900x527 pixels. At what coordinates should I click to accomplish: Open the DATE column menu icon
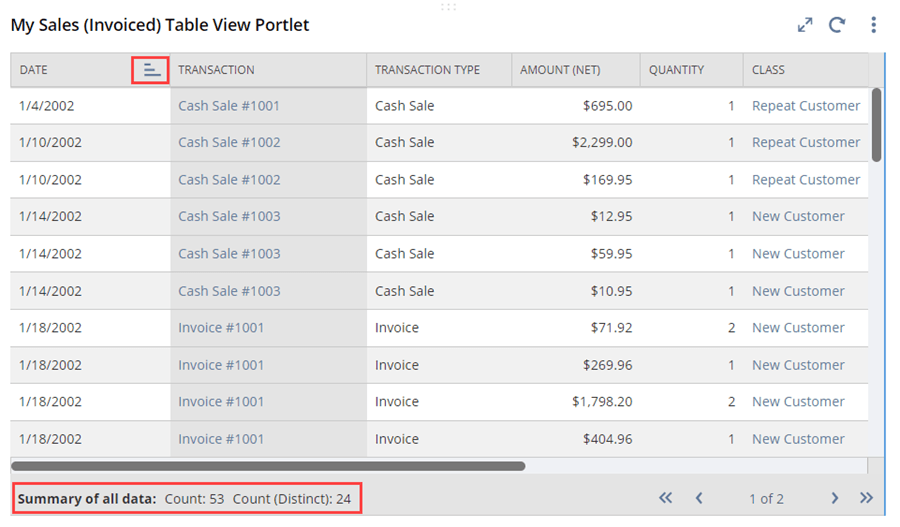150,70
